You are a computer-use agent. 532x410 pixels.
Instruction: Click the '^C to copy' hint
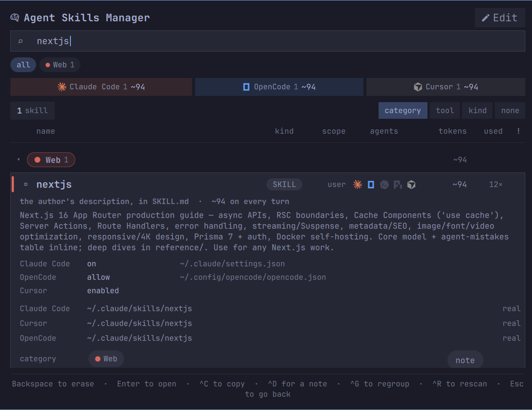pos(222,384)
